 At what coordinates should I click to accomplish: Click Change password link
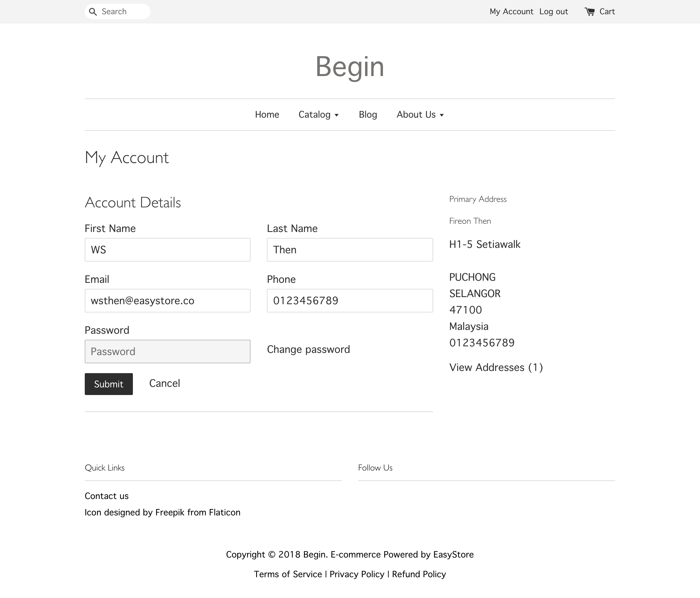click(x=308, y=350)
